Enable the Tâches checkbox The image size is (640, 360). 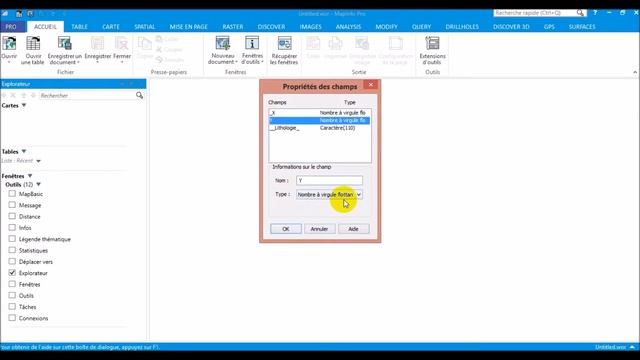pos(12,307)
